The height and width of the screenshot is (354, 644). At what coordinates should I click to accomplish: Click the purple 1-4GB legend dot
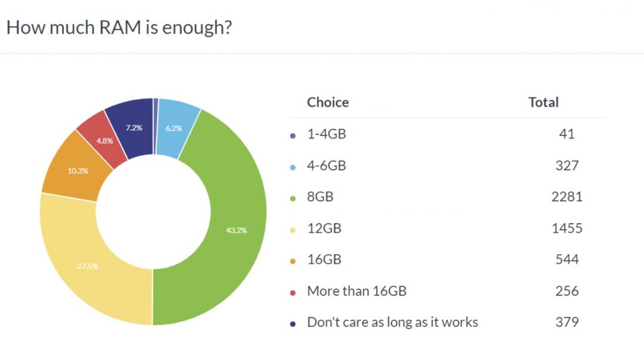click(292, 136)
